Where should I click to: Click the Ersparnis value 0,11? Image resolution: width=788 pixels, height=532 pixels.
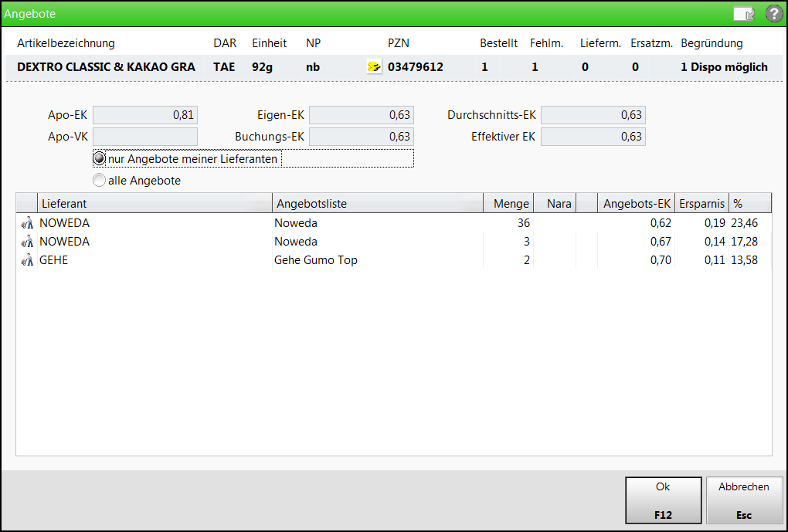click(715, 259)
